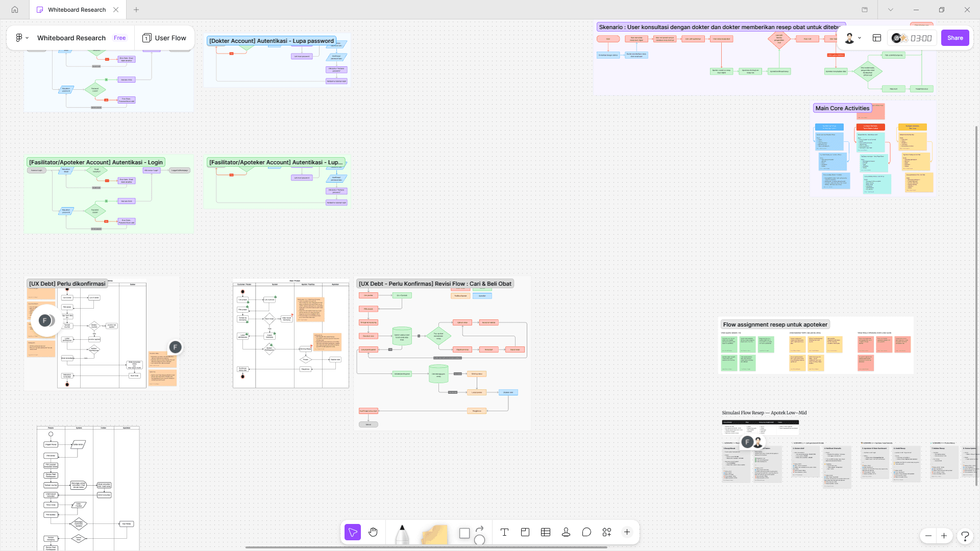Expand the FigJam main menu dropdown
Image resolution: width=980 pixels, height=551 pixels.
tap(22, 38)
